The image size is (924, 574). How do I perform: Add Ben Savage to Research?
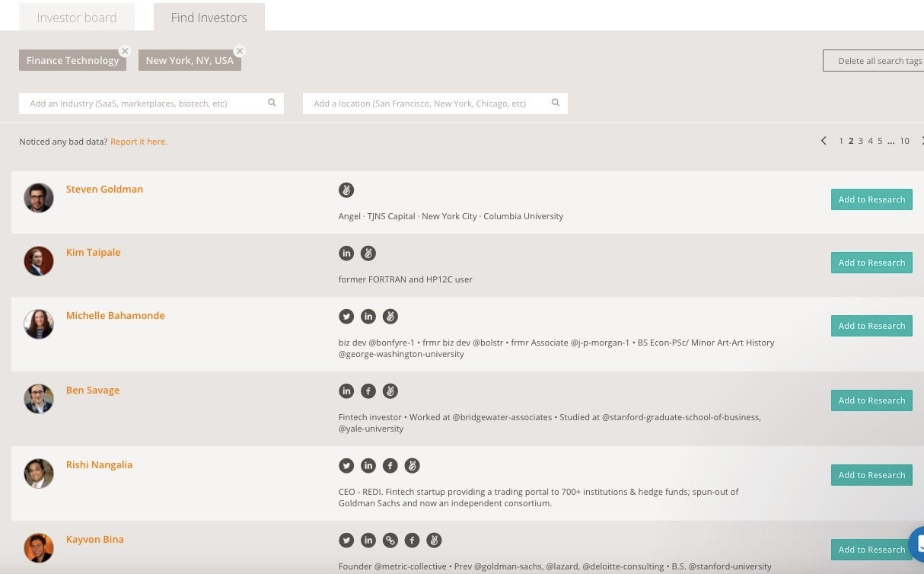click(x=871, y=400)
